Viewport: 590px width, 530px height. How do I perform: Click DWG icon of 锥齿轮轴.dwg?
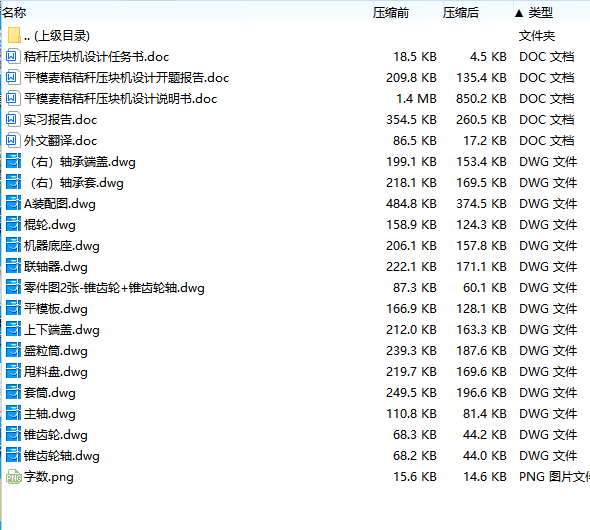[13, 456]
